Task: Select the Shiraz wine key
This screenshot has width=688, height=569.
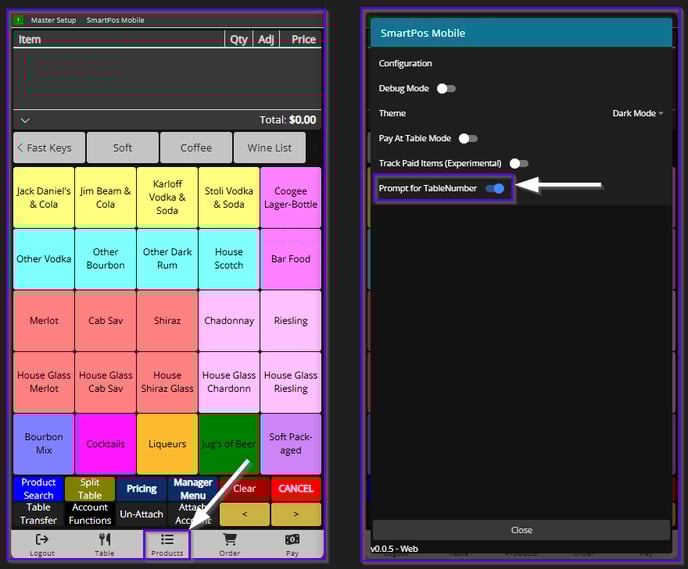Action: click(167, 321)
